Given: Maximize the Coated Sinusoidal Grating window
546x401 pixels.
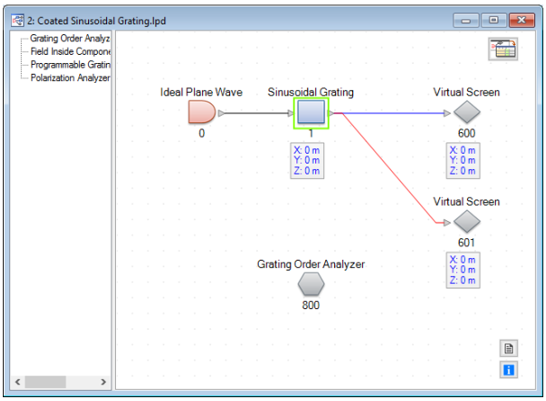Looking at the screenshot, I should point(494,20).
